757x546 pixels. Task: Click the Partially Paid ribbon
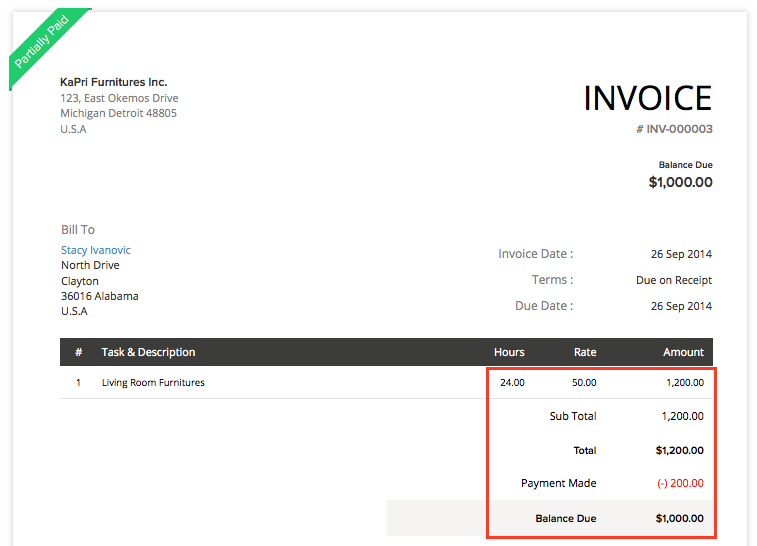tap(42, 42)
